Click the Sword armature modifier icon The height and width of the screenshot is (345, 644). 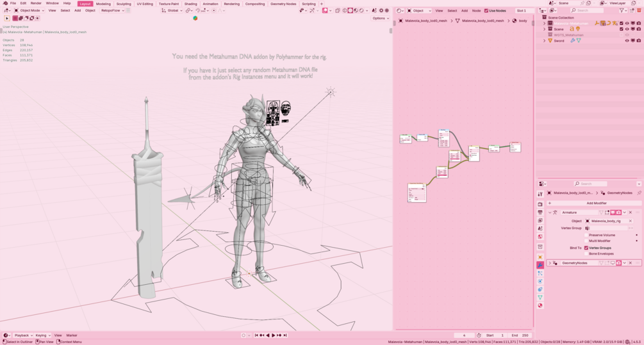coord(572,40)
